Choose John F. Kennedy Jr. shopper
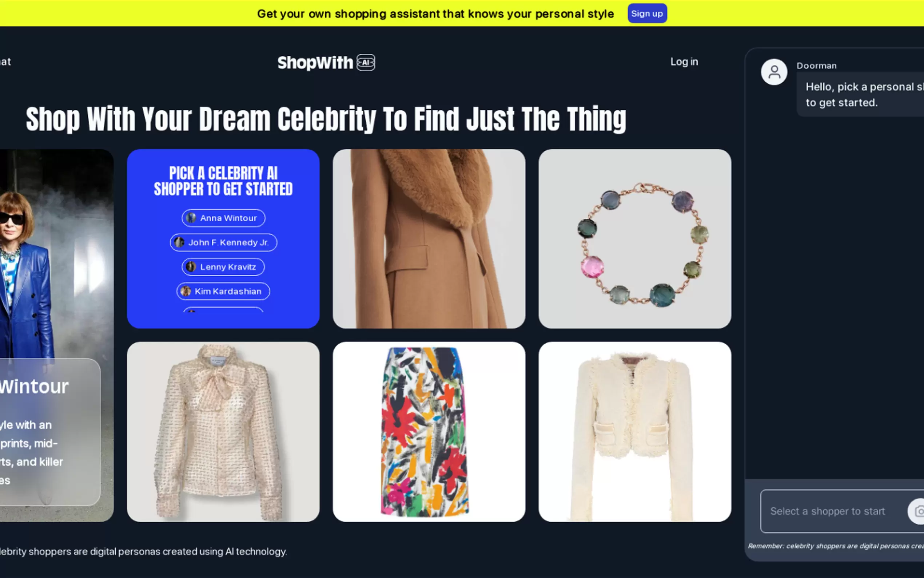This screenshot has width=924, height=578. pos(223,242)
